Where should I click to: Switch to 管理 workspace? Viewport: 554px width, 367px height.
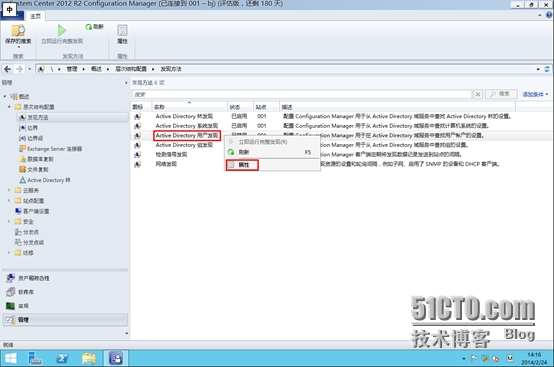[65, 320]
